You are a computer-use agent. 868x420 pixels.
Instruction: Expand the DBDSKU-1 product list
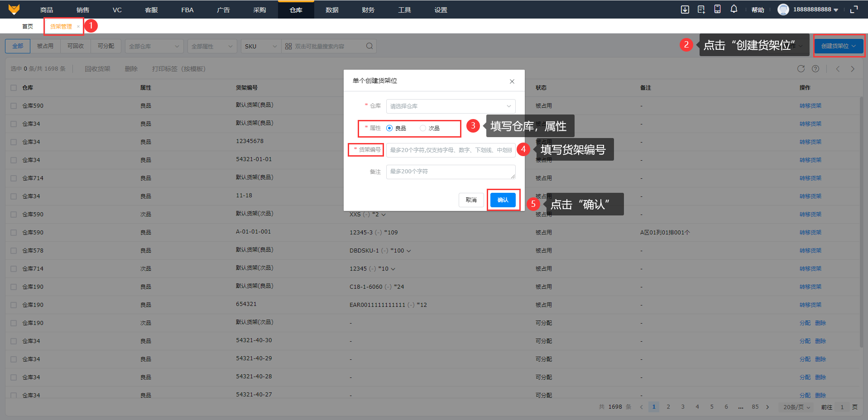(x=409, y=251)
